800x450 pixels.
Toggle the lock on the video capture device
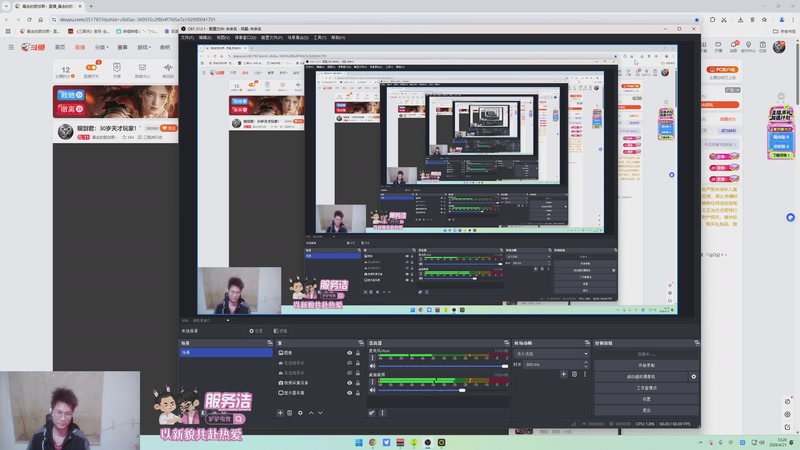pyautogui.click(x=358, y=383)
